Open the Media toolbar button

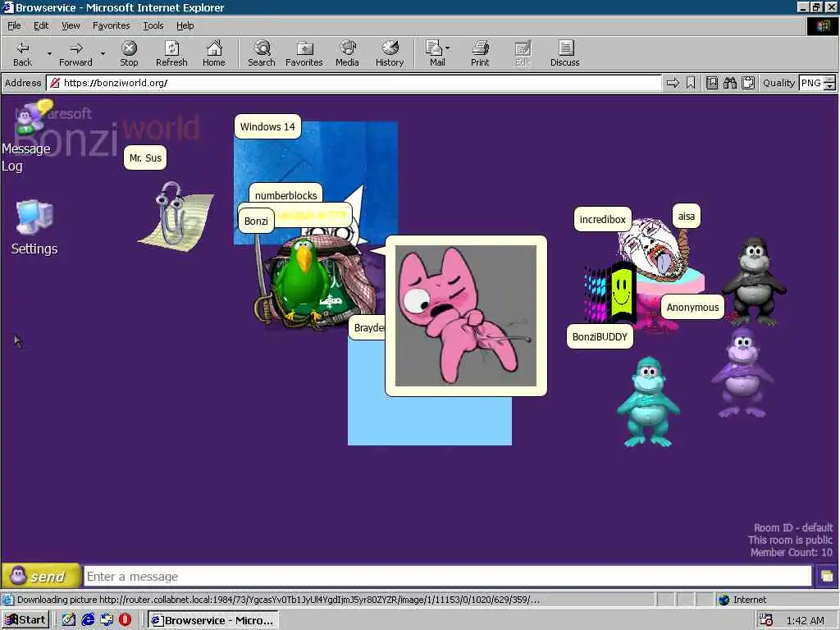coord(347,53)
